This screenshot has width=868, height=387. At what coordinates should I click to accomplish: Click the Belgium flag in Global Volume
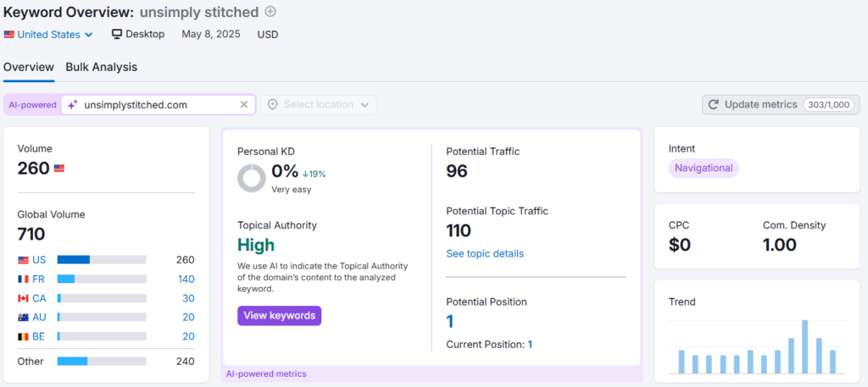coord(23,337)
